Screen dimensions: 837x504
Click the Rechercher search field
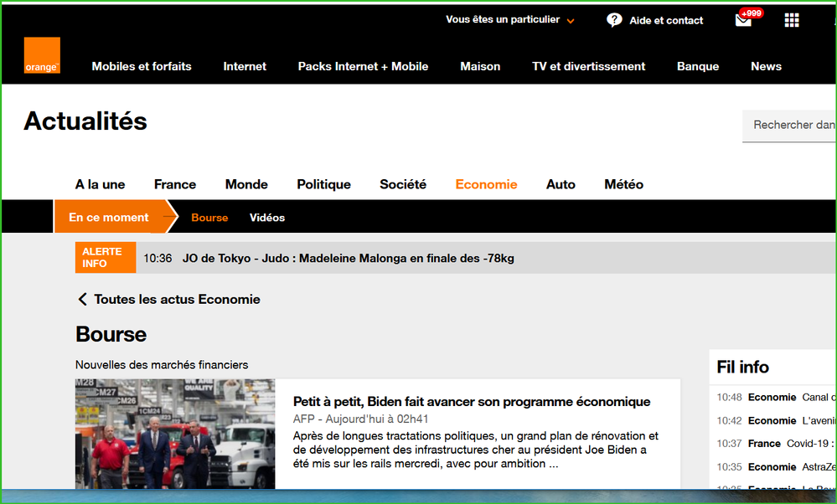coord(792,125)
